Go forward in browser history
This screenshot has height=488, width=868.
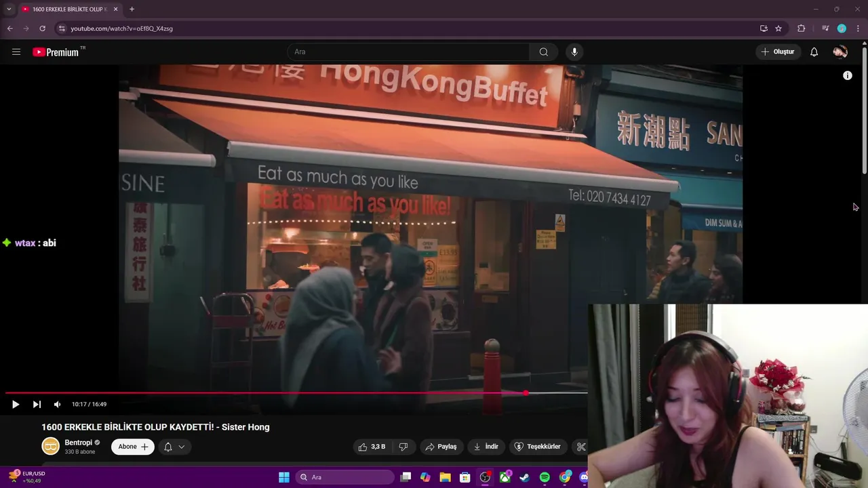point(26,28)
